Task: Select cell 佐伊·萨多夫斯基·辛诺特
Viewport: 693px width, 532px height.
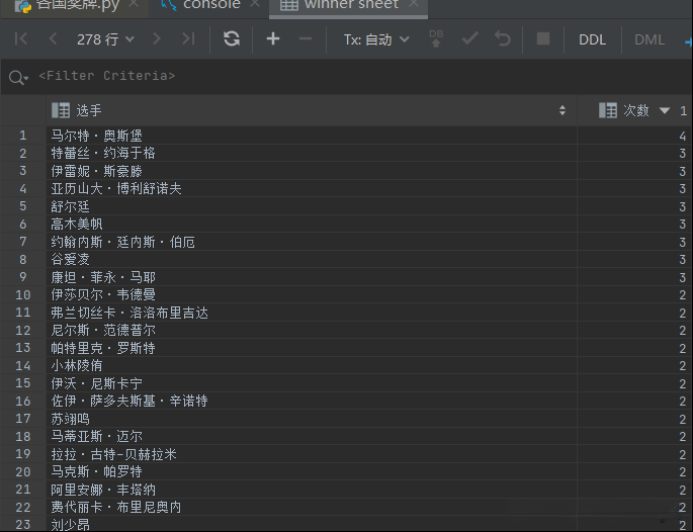Action: [312, 401]
